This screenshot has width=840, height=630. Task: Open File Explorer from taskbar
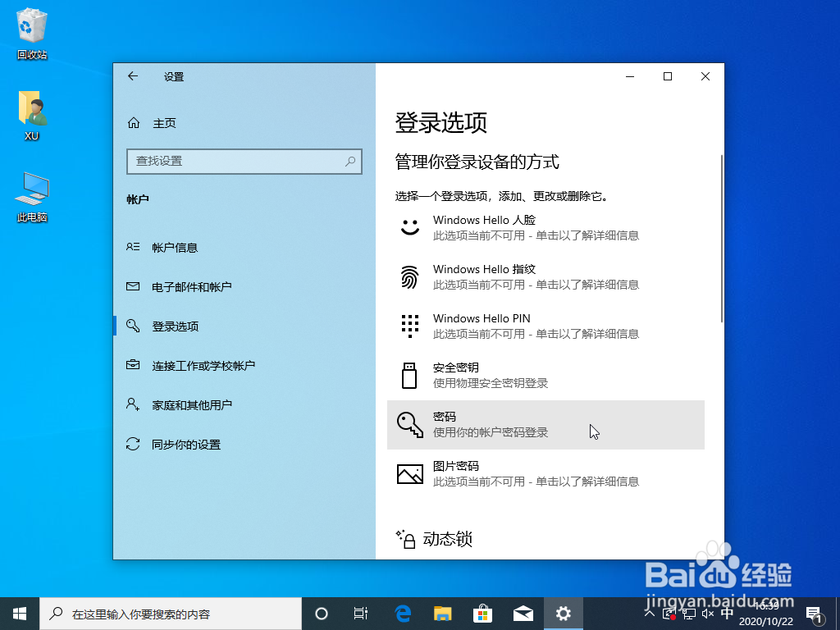(x=442, y=614)
